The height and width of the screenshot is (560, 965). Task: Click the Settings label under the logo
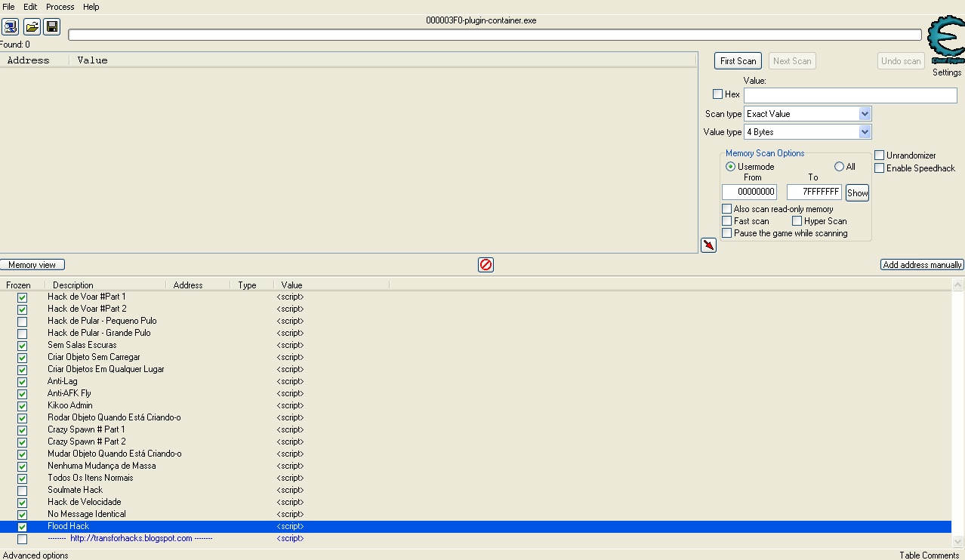[946, 72]
